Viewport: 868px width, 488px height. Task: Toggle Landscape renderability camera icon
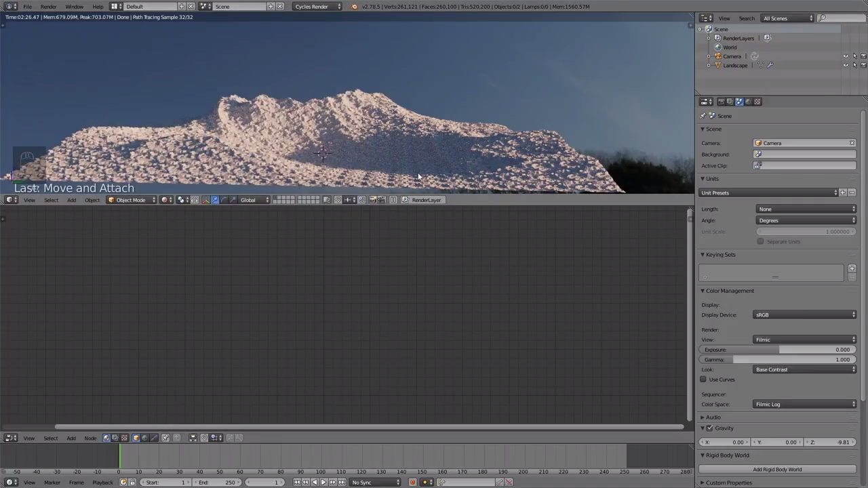(x=863, y=65)
